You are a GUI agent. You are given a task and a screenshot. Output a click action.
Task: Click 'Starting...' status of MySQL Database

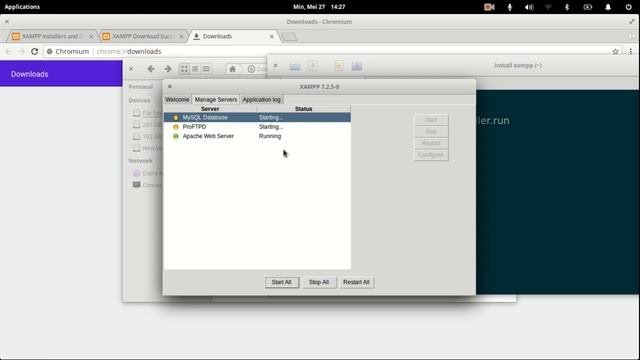[271, 118]
